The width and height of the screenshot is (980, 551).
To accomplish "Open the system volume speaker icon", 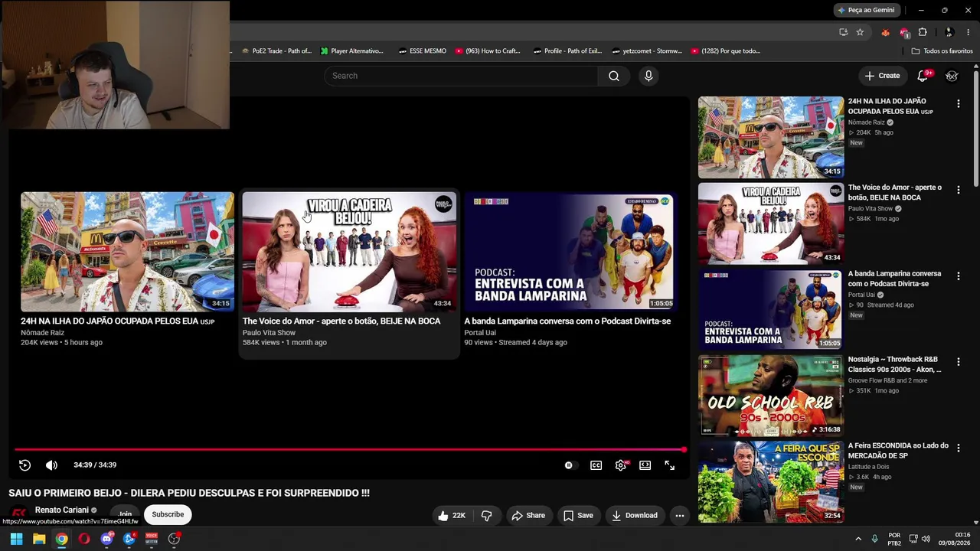I will 926,539.
